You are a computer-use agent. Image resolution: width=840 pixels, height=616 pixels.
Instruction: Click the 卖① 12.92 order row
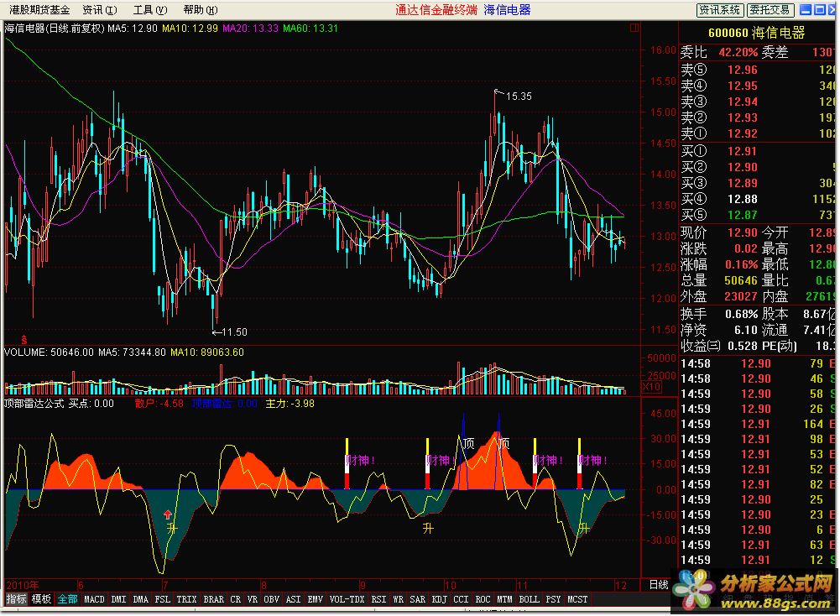tap(758, 133)
